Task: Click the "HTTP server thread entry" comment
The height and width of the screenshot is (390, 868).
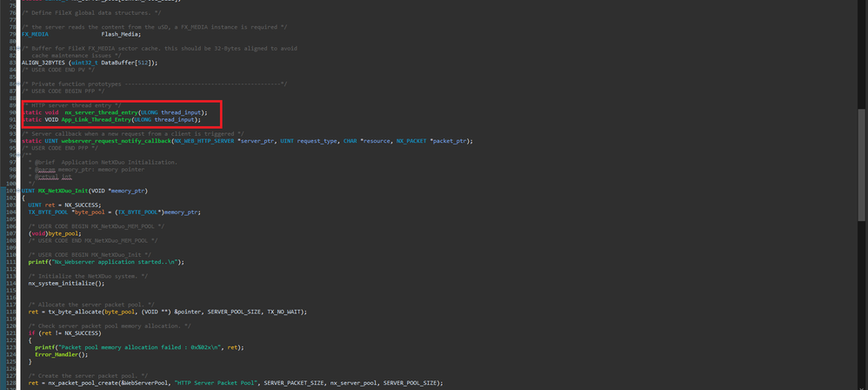Action: coord(72,105)
